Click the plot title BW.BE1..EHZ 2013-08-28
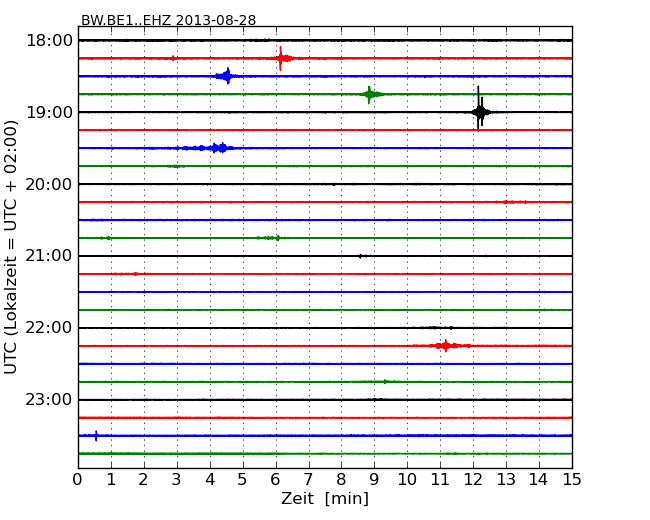 pyautogui.click(x=168, y=20)
